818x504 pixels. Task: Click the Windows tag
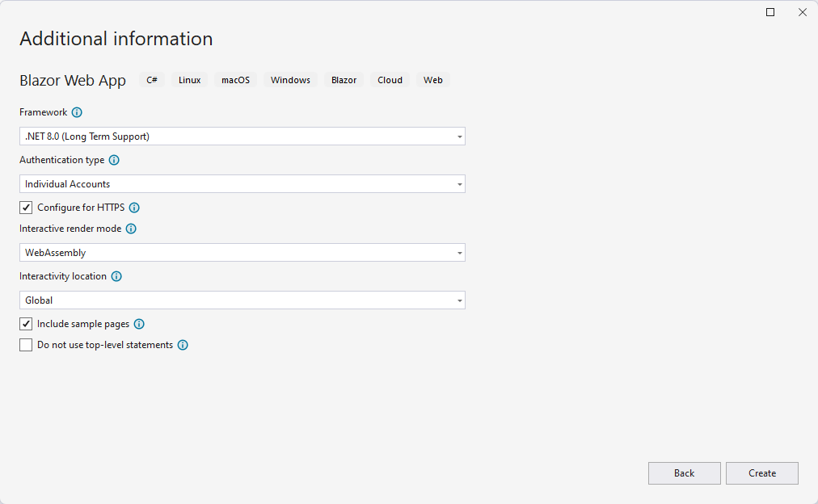tap(290, 80)
